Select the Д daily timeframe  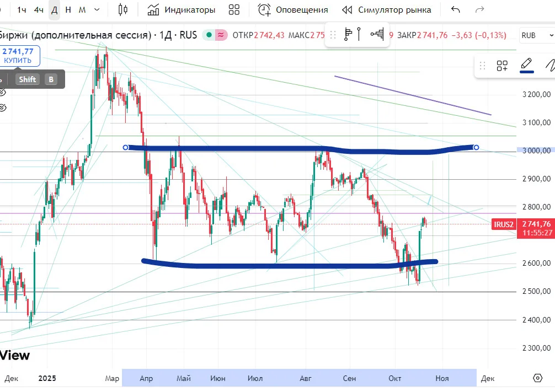(54, 10)
